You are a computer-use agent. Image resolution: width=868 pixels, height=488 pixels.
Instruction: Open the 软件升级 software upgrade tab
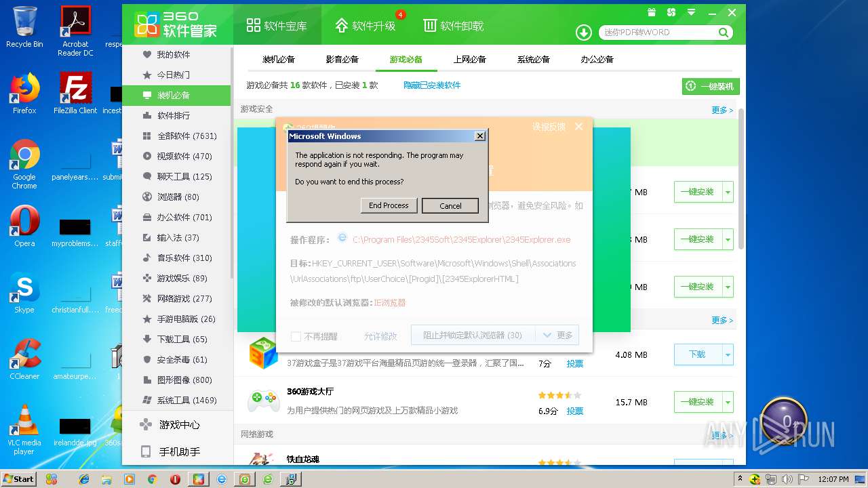coord(366,26)
